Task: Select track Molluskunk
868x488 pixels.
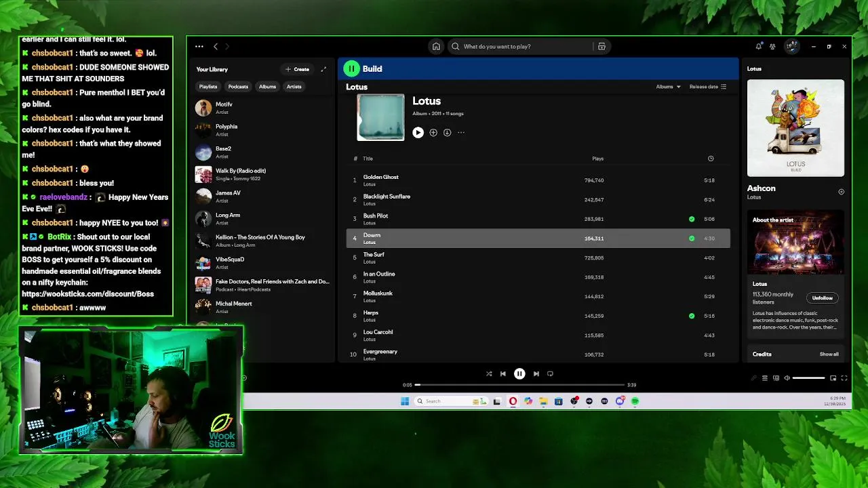Action: 538,296
